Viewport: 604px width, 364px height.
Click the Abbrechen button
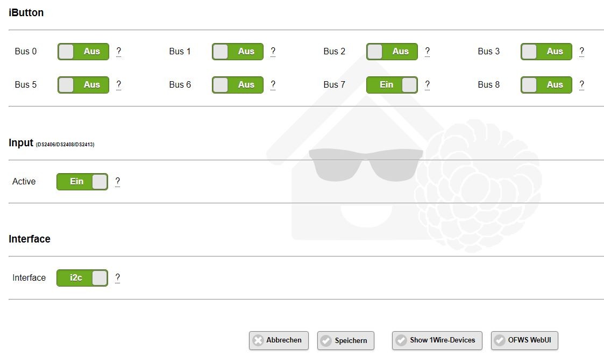coord(279,340)
